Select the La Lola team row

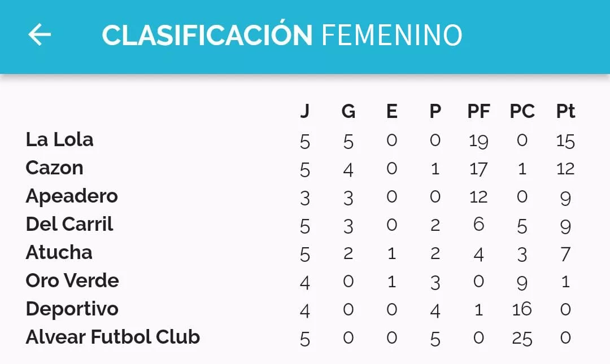pyautogui.click(x=59, y=139)
